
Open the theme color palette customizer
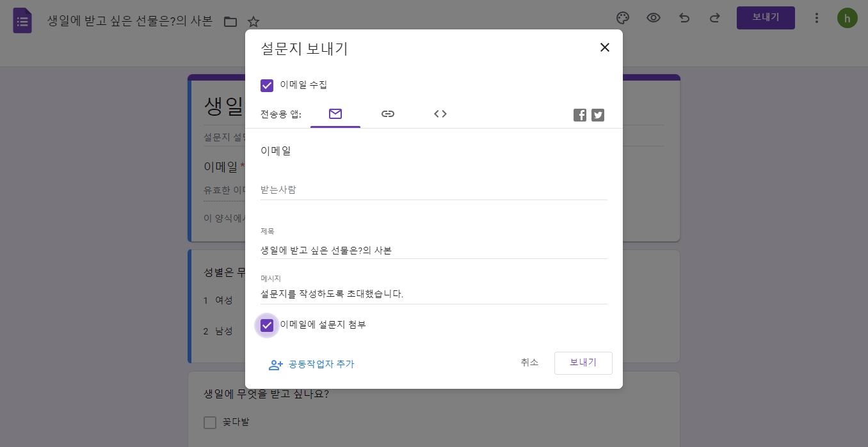click(x=623, y=18)
